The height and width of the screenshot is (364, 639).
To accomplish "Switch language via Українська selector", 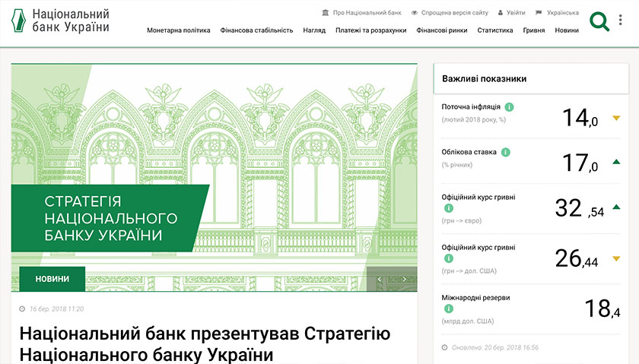I will coord(557,13).
